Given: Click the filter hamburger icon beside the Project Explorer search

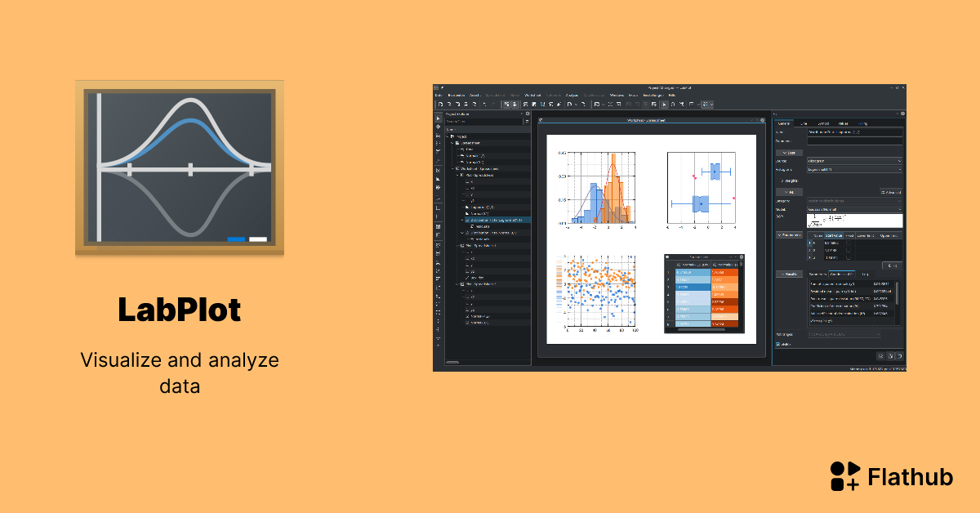Looking at the screenshot, I should (x=527, y=121).
